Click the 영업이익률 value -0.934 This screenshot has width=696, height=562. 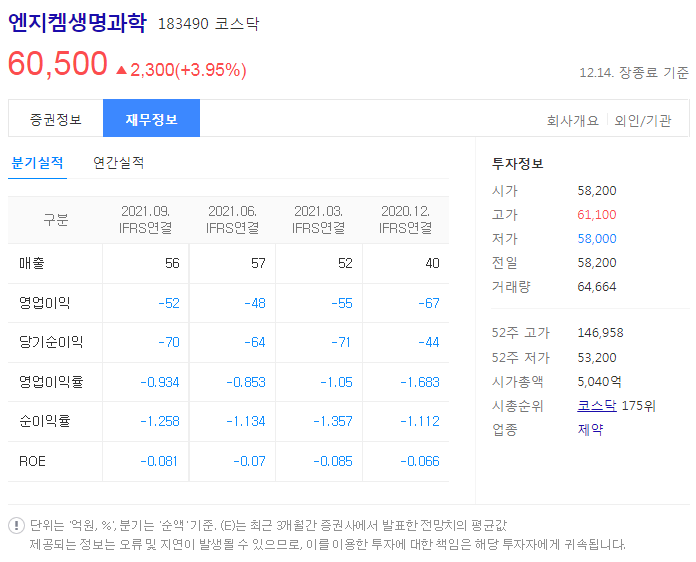tap(160, 382)
